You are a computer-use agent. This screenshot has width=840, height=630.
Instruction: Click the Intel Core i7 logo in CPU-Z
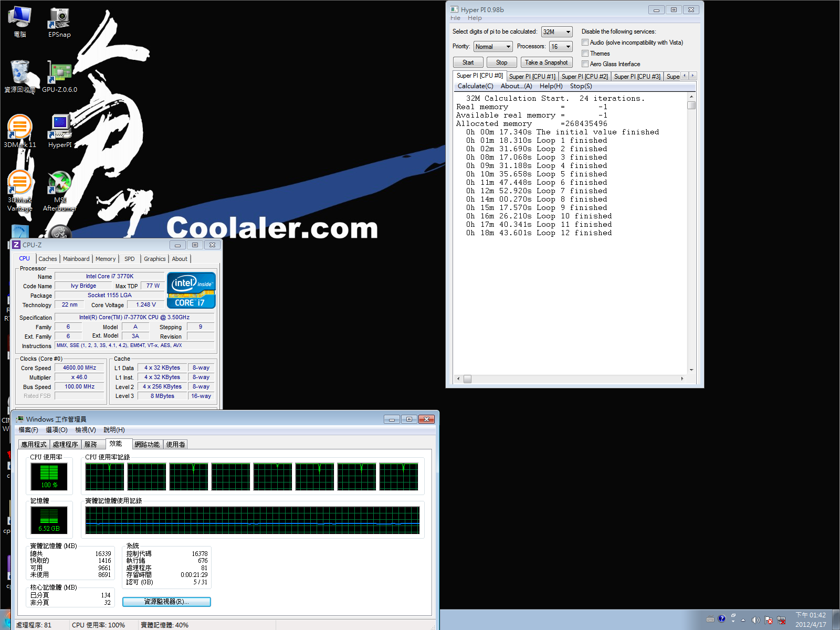pos(191,290)
